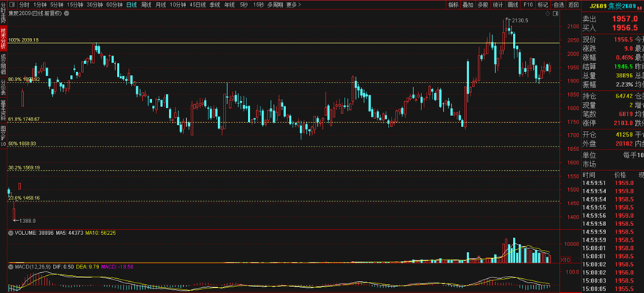644x293 pixels.
Task: Open the 分价表 side tab
Action: (x=3, y=88)
